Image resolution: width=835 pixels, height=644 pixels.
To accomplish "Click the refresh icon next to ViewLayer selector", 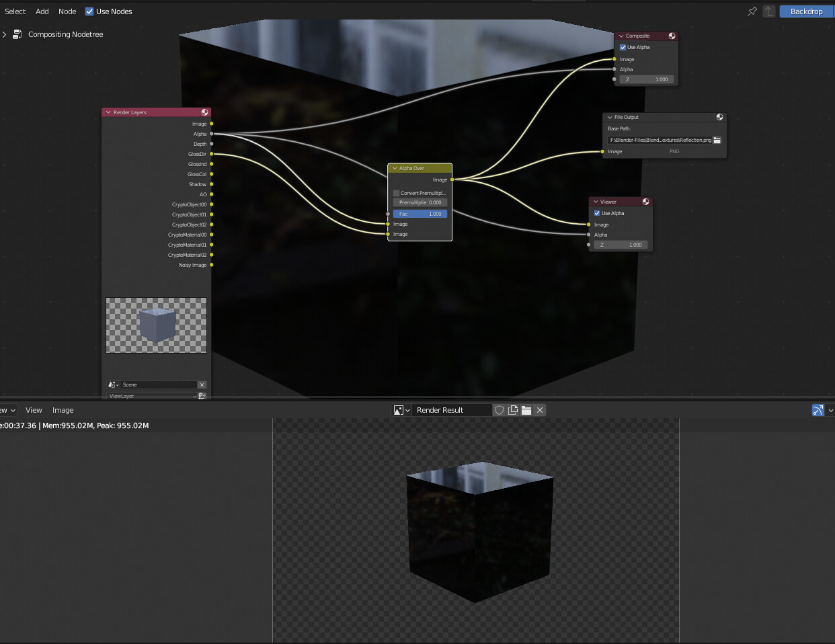I will (x=202, y=395).
